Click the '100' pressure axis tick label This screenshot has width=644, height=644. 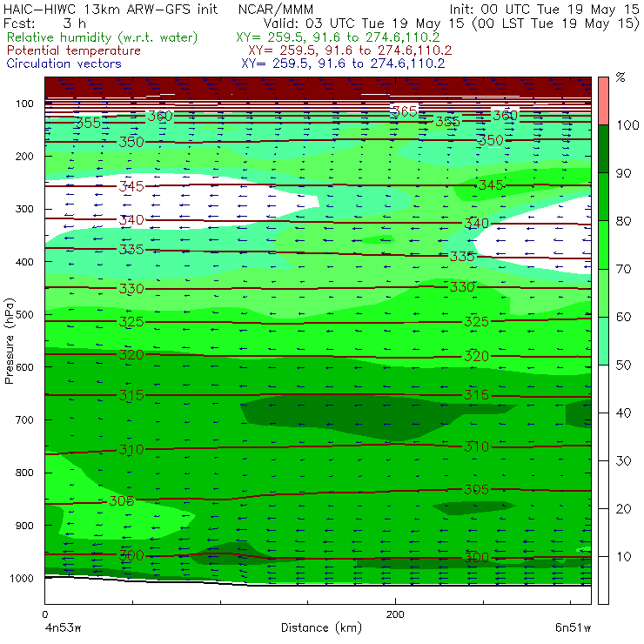[x=24, y=104]
